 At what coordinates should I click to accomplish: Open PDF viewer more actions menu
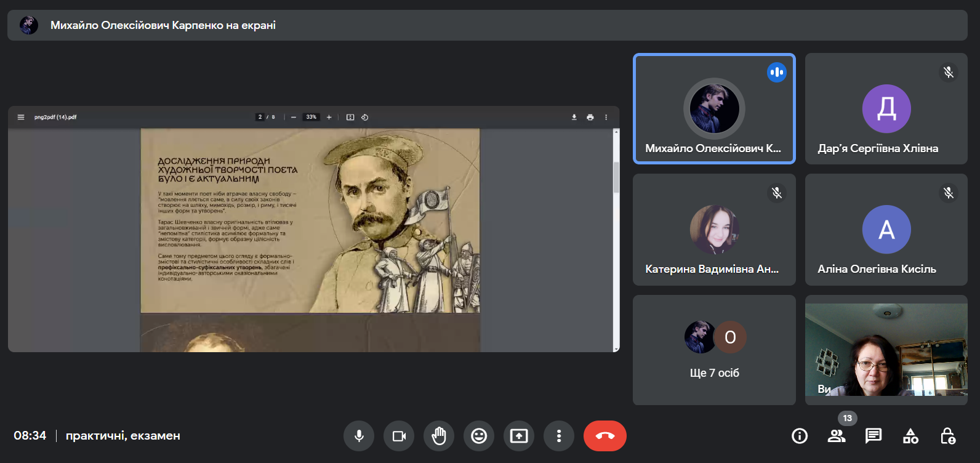(x=606, y=117)
